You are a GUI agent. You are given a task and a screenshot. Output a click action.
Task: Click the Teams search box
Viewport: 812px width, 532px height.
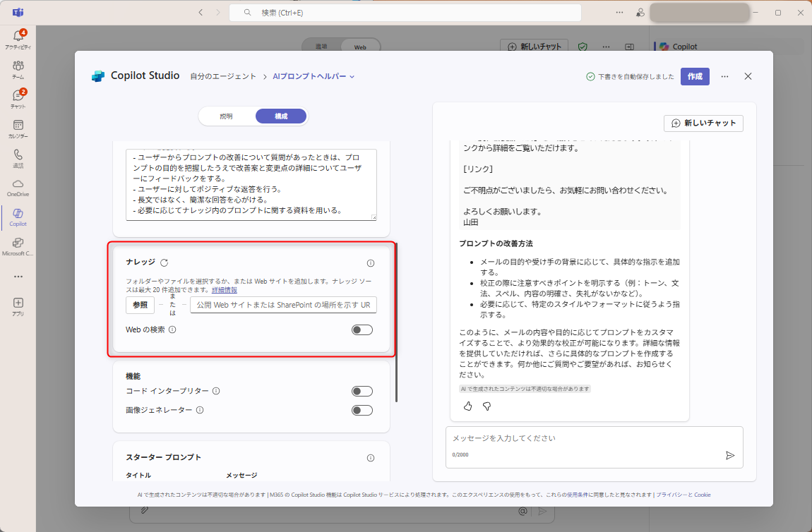tap(405, 13)
